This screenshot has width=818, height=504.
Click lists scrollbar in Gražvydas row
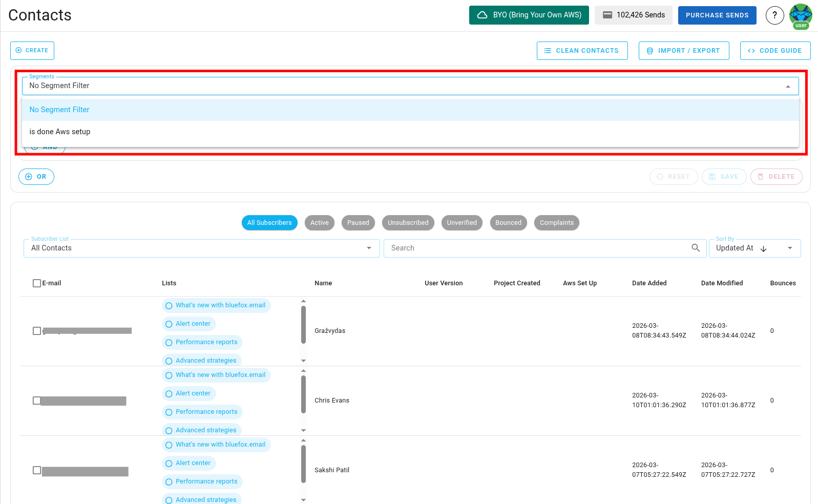[x=304, y=325]
